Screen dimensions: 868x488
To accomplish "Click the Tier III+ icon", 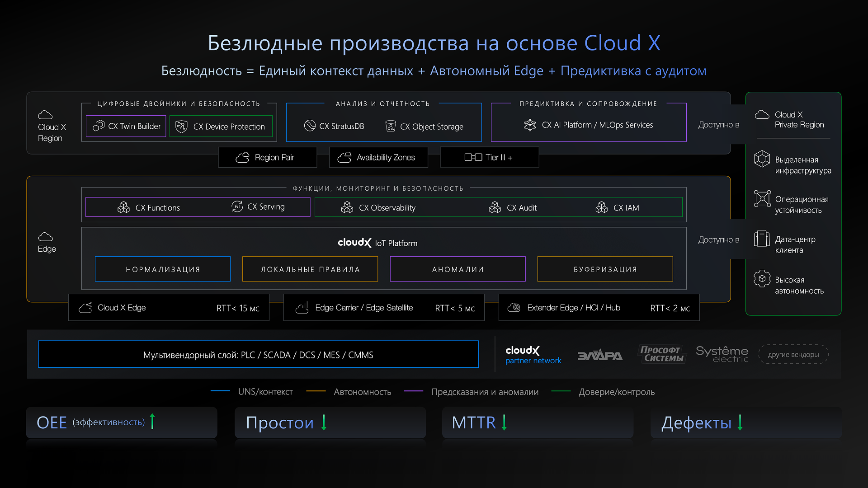I will coord(473,157).
